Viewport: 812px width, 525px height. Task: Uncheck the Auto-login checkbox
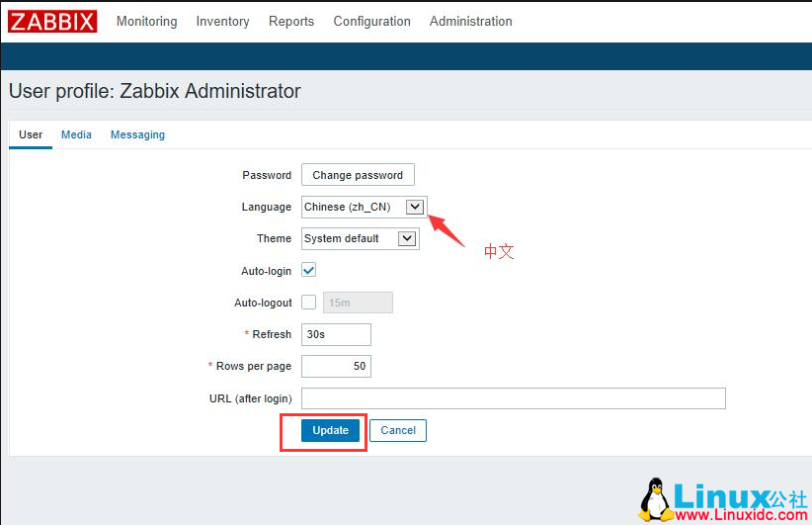tap(308, 270)
